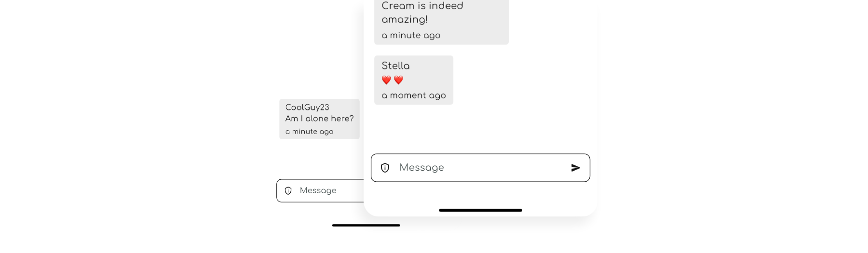The height and width of the screenshot is (253, 868).
Task: Select the 'Cream is indeed amazing!' message text
Action: click(x=422, y=13)
